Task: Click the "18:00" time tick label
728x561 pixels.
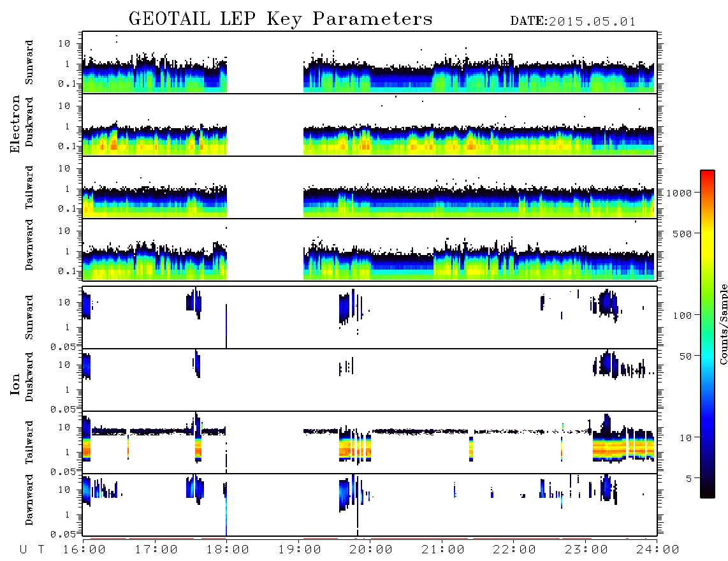Action: (228, 550)
